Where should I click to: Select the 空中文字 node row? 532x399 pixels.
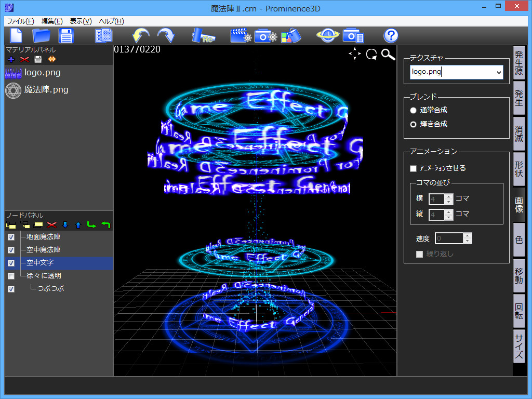[x=59, y=263]
